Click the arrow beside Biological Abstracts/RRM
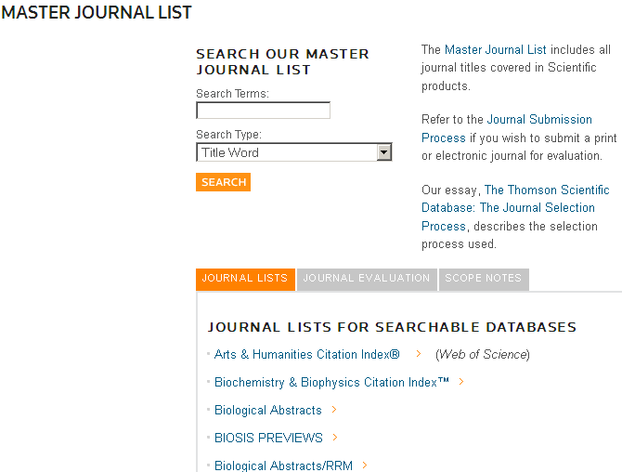This screenshot has width=622, height=472. point(364,465)
